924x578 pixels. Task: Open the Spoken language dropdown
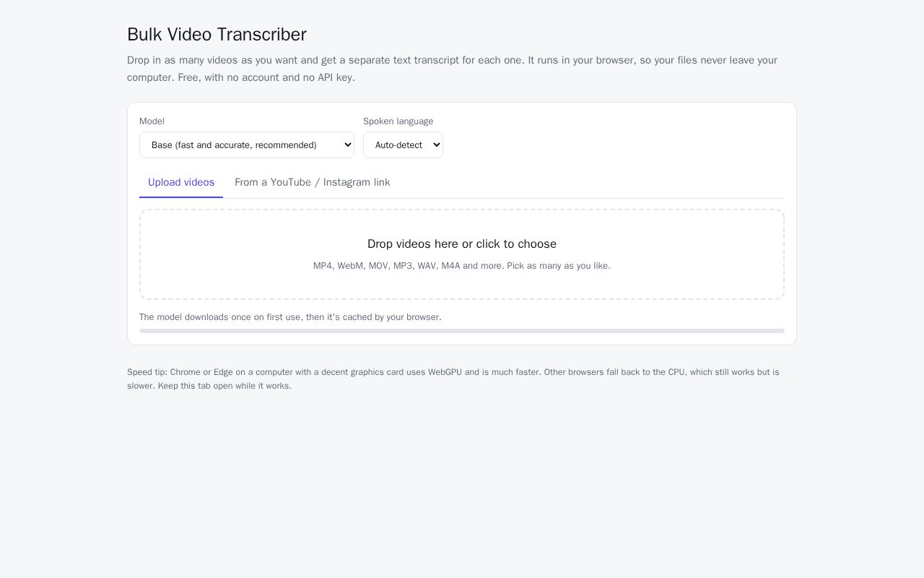(x=403, y=144)
